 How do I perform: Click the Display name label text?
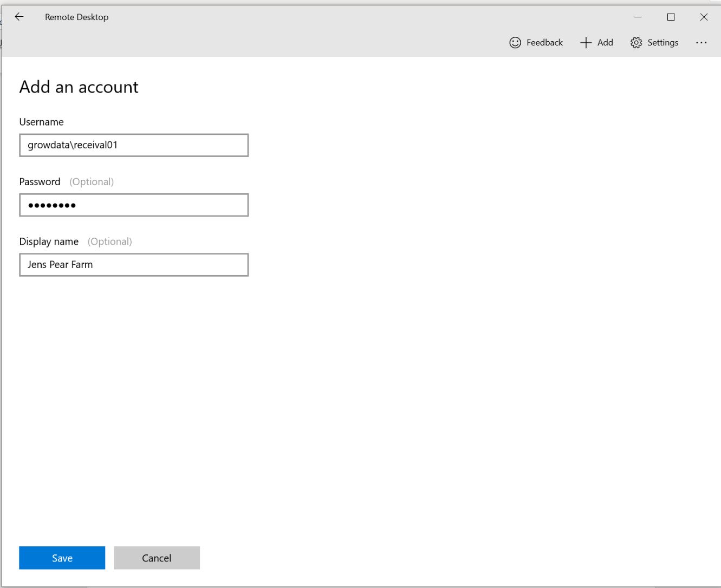[x=49, y=241]
